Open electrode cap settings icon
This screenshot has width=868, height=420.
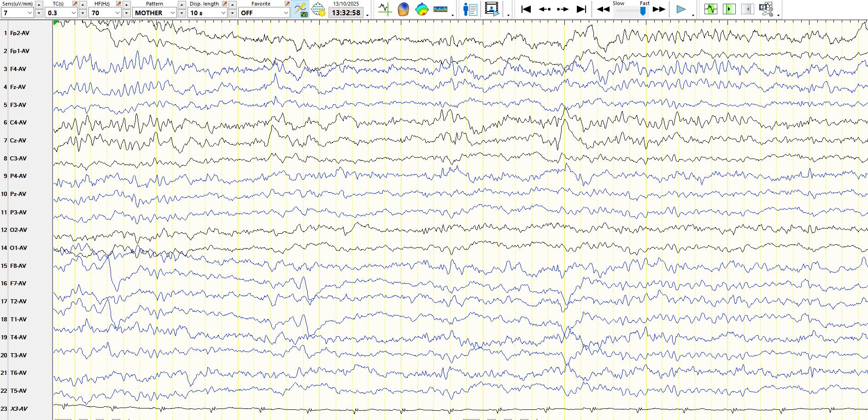(318, 9)
